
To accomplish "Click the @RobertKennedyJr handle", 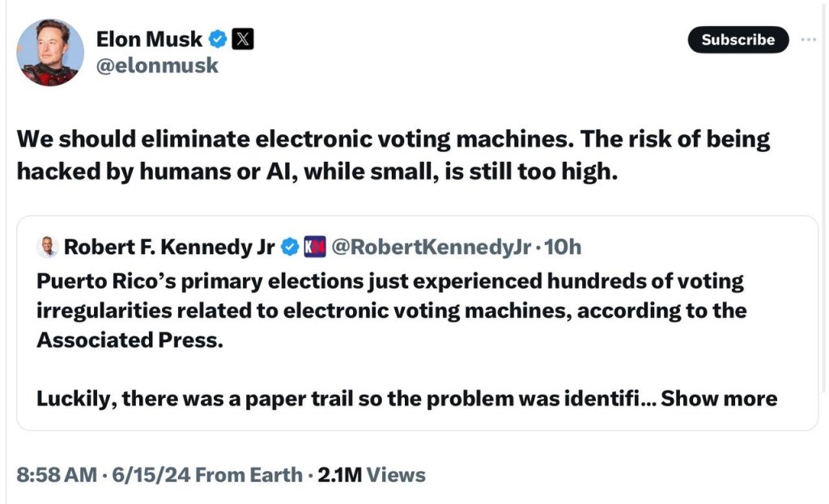I will point(432,247).
